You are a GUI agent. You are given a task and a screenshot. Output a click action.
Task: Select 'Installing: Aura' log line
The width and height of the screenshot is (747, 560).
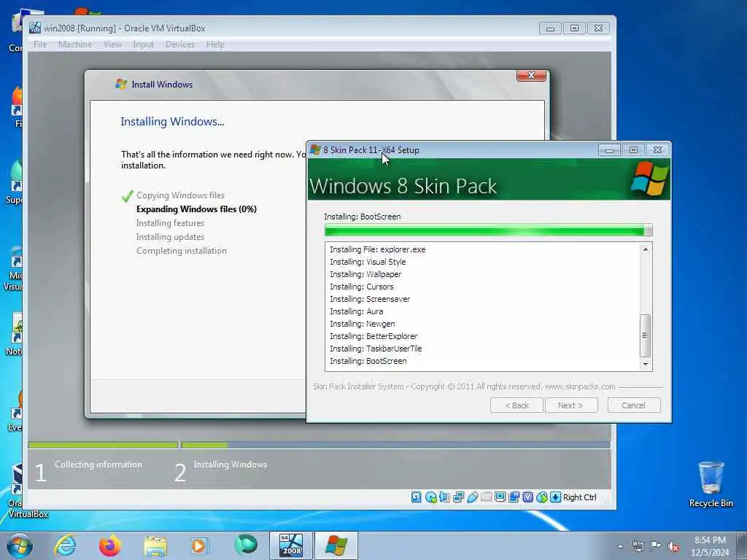click(x=356, y=311)
